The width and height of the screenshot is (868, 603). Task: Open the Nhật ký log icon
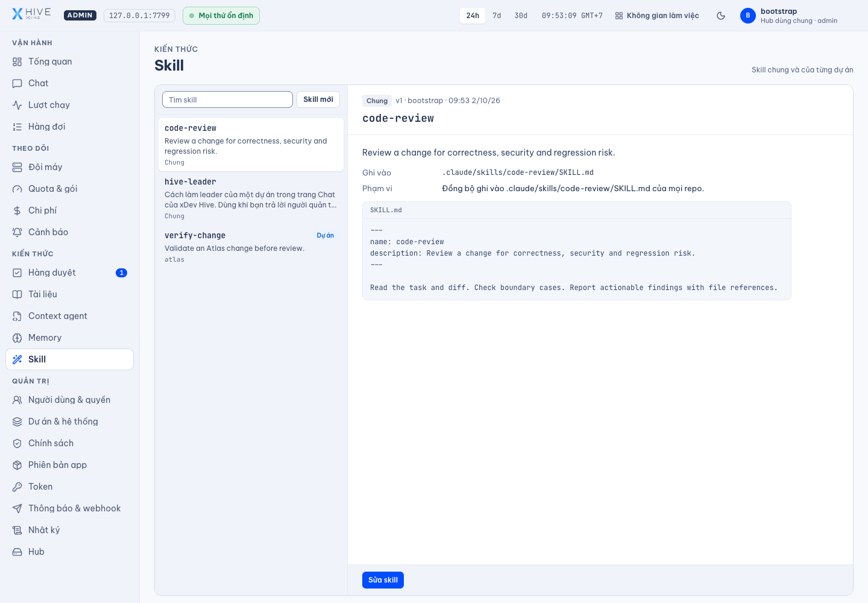point(17,530)
